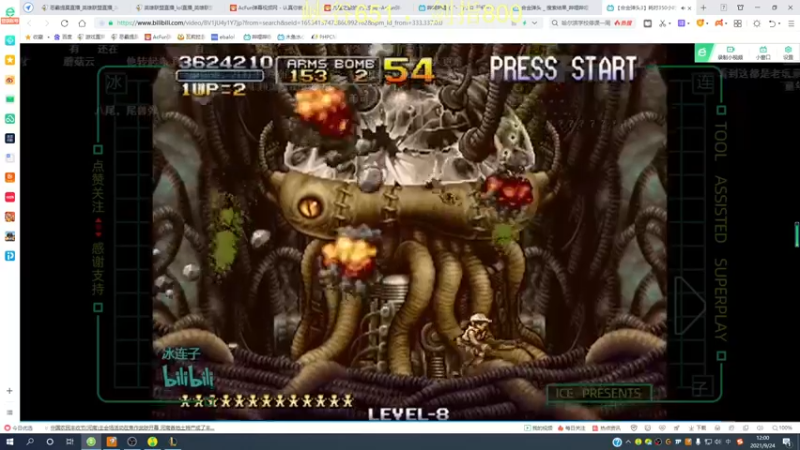Screen dimensions: 800x450
Task: Open the game controller extension
Action: pos(719,23)
